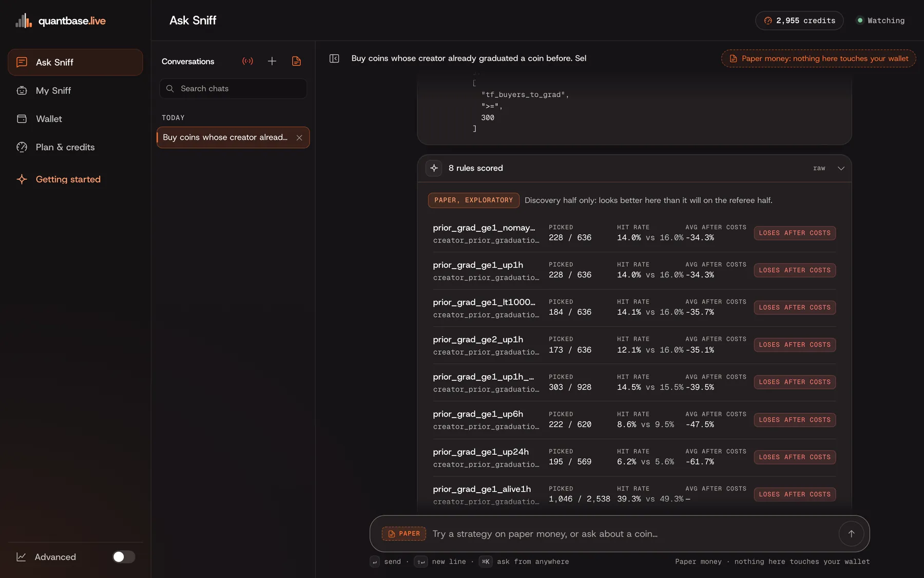Open the prior_grad_ge1_up6h rule row
Screen dimensions: 924x578
pos(634,420)
